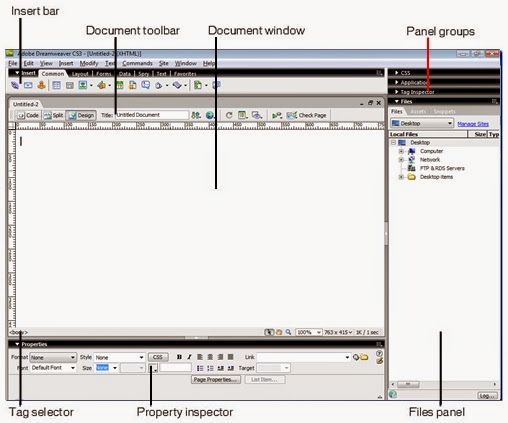The width and height of the screenshot is (508, 423).
Task: Open the text color swatch picker
Action: tap(153, 368)
